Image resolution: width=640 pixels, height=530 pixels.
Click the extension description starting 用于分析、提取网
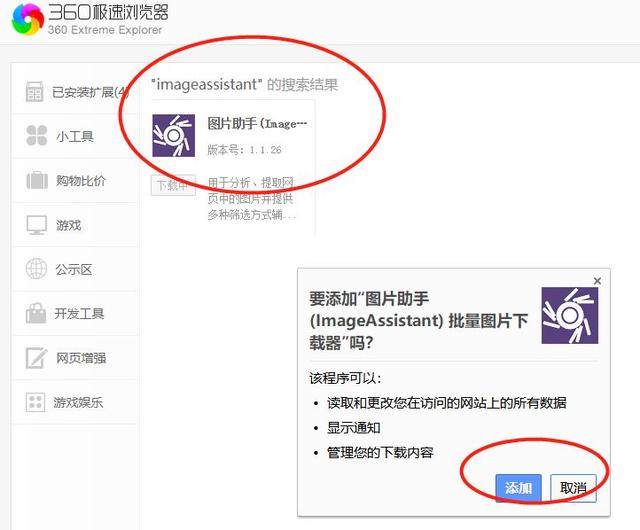[x=251, y=198]
